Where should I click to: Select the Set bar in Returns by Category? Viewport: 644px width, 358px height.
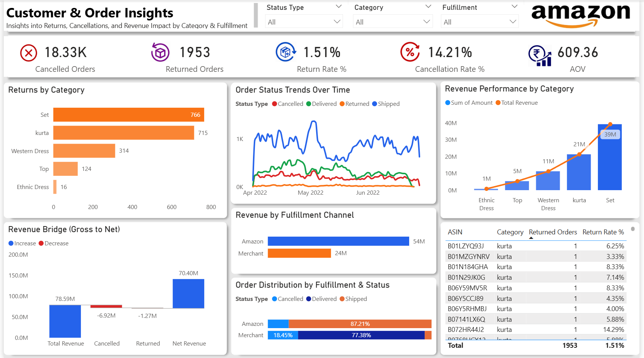(x=129, y=115)
